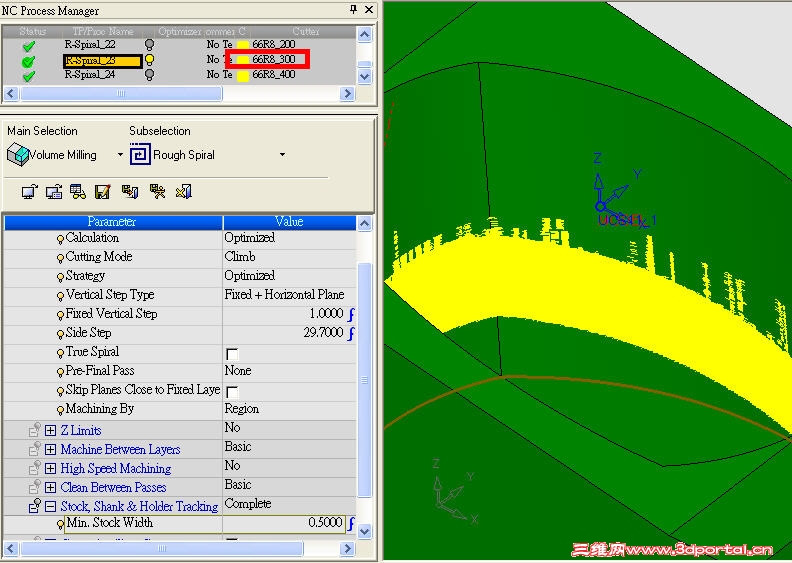Click the green checkmark status of R-Spiral_24

coord(29,76)
